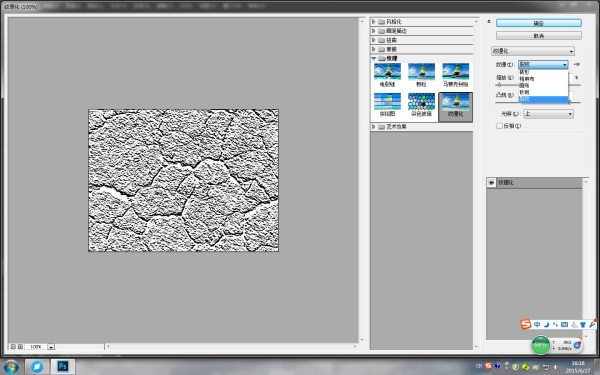The height and width of the screenshot is (375, 600).
Task: Toggle Sogou 中 Chinese/English mode icon
Action: coord(537,324)
